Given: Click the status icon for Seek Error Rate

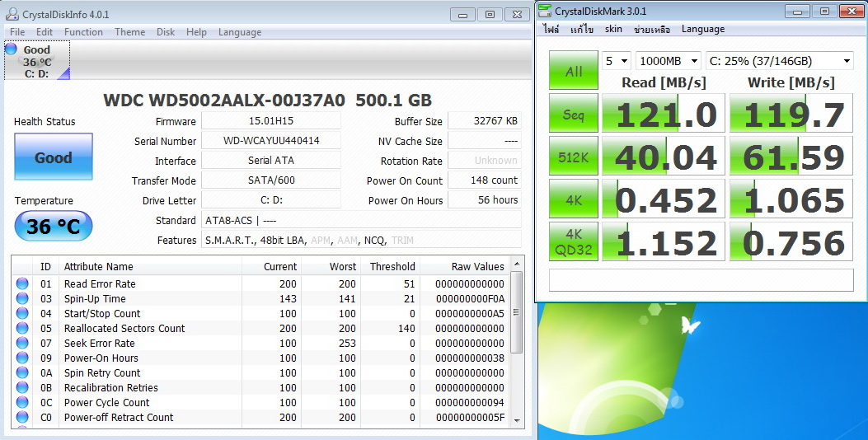Looking at the screenshot, I should click(x=22, y=343).
